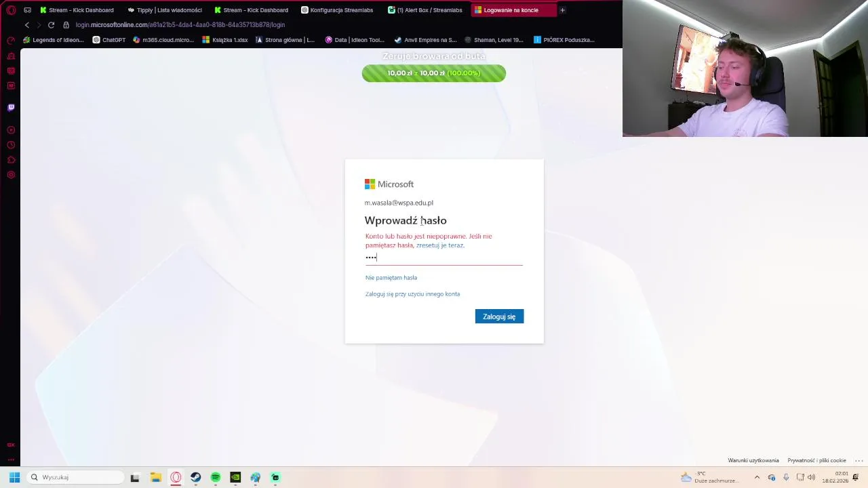868x488 pixels.
Task: Open Warunki użytkowania footer link
Action: pos(753,460)
